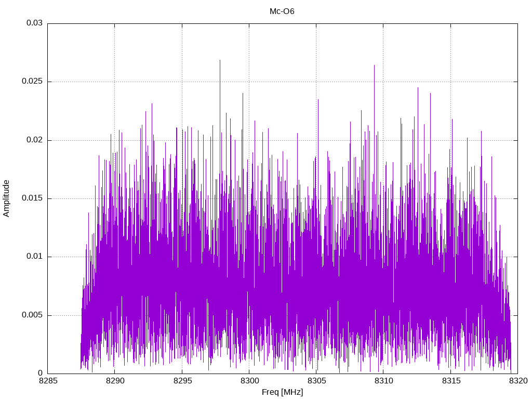Click the 0.015 y-axis tick label

pos(33,198)
